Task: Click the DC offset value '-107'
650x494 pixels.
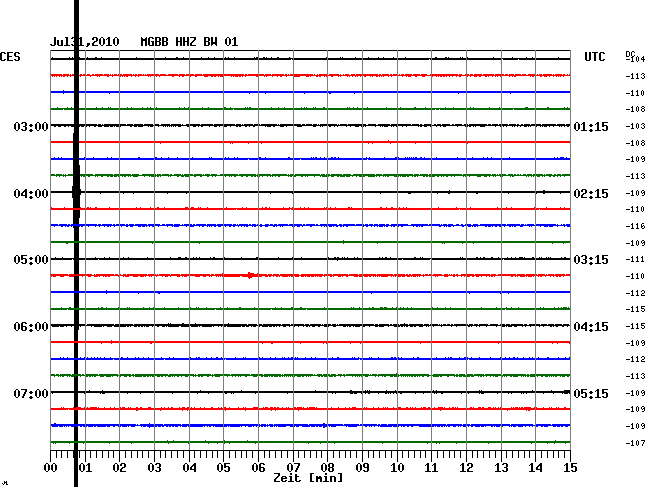Action: click(x=635, y=443)
